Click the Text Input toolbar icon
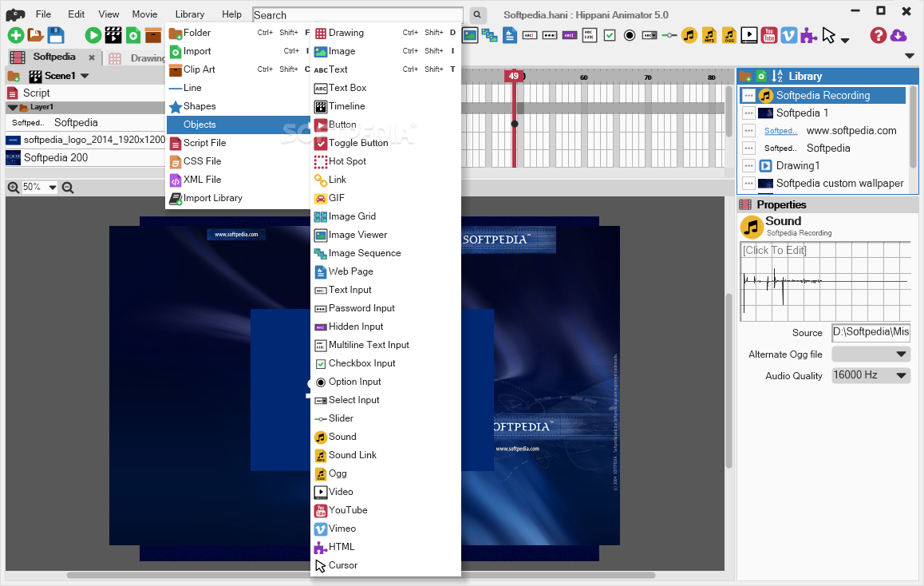924x586 pixels. point(530,35)
